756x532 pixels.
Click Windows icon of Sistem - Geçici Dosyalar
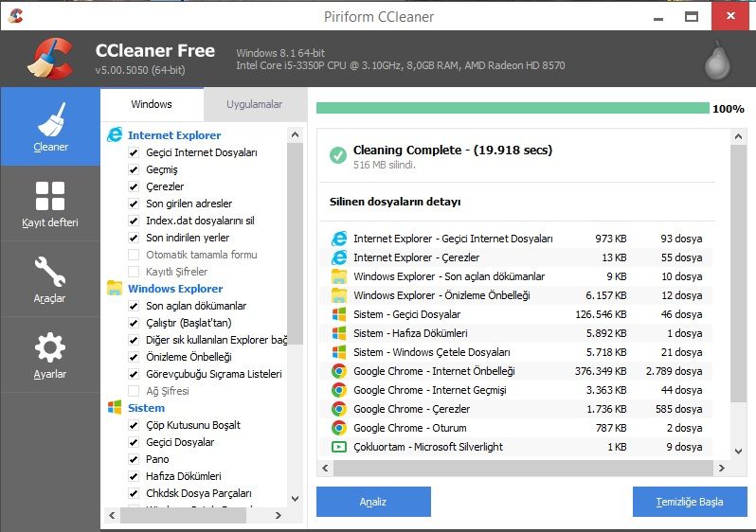click(x=339, y=314)
